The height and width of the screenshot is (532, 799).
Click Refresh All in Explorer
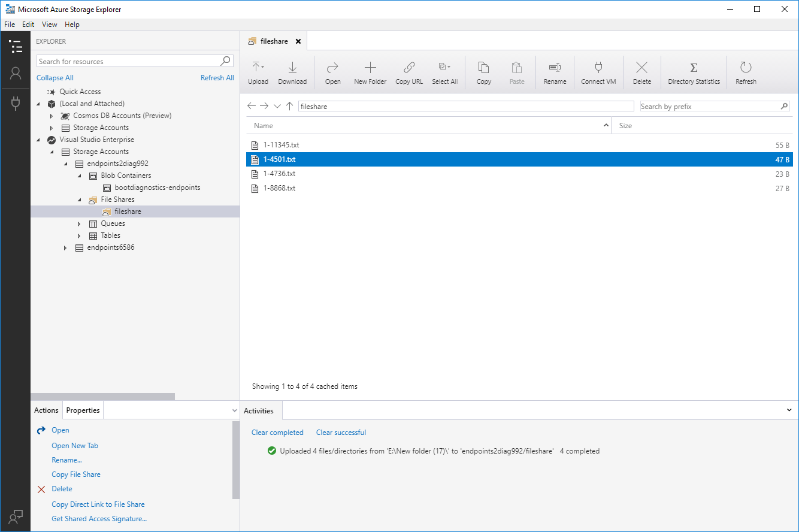(x=217, y=78)
